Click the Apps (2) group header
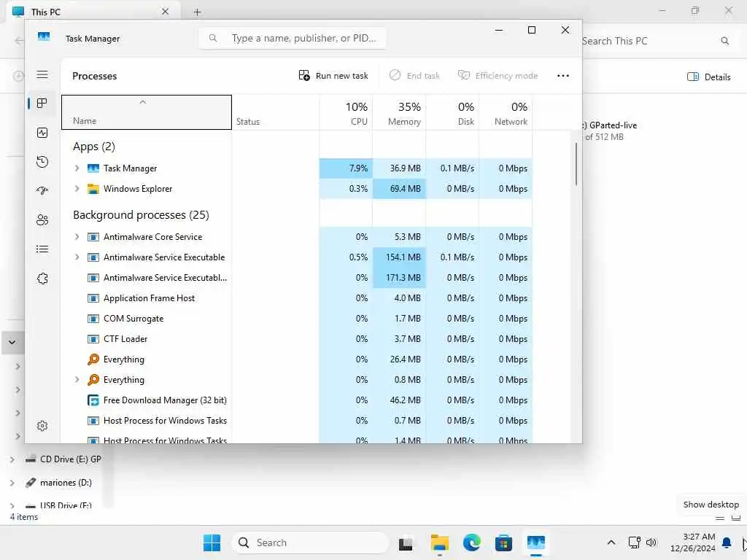Viewport: 747px width, 560px height. pyautogui.click(x=94, y=147)
